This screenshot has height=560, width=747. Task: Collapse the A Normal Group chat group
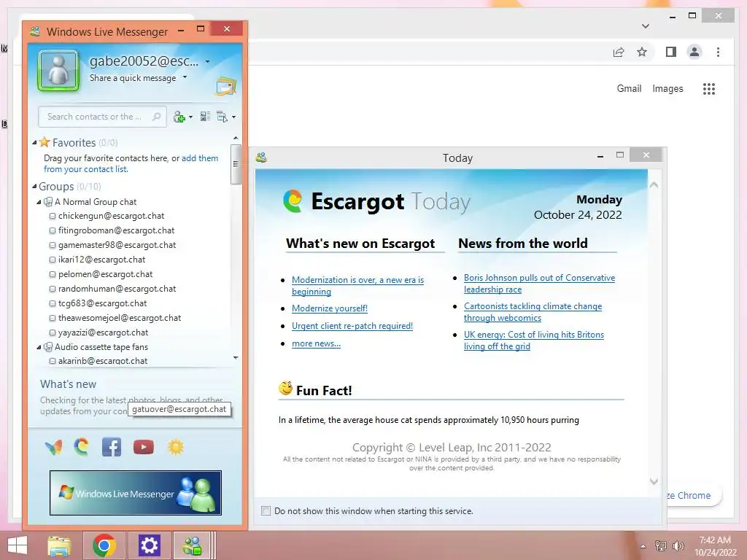click(39, 202)
